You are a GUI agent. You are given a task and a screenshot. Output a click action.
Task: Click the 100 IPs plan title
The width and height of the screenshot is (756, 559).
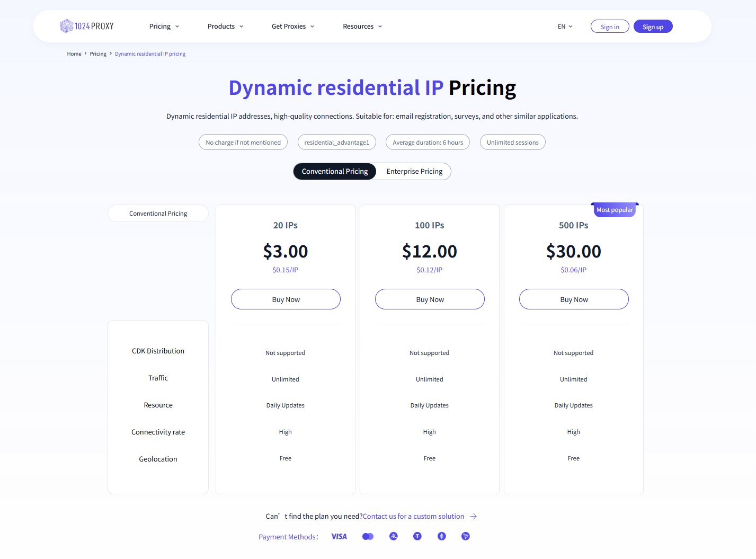pos(430,225)
